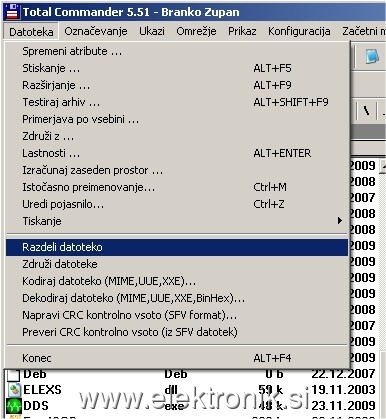The image size is (386, 419).
Task: Open the Datoteka menu
Action: click(31, 32)
